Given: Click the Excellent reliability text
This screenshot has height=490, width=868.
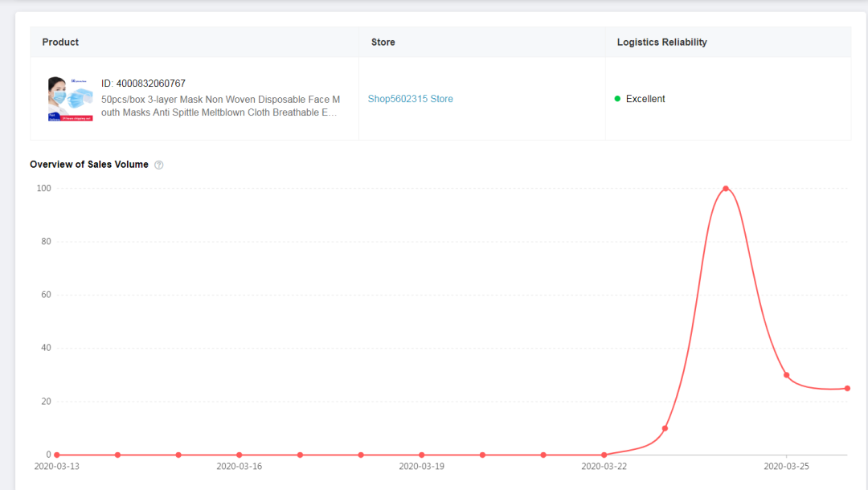Looking at the screenshot, I should tap(645, 99).
